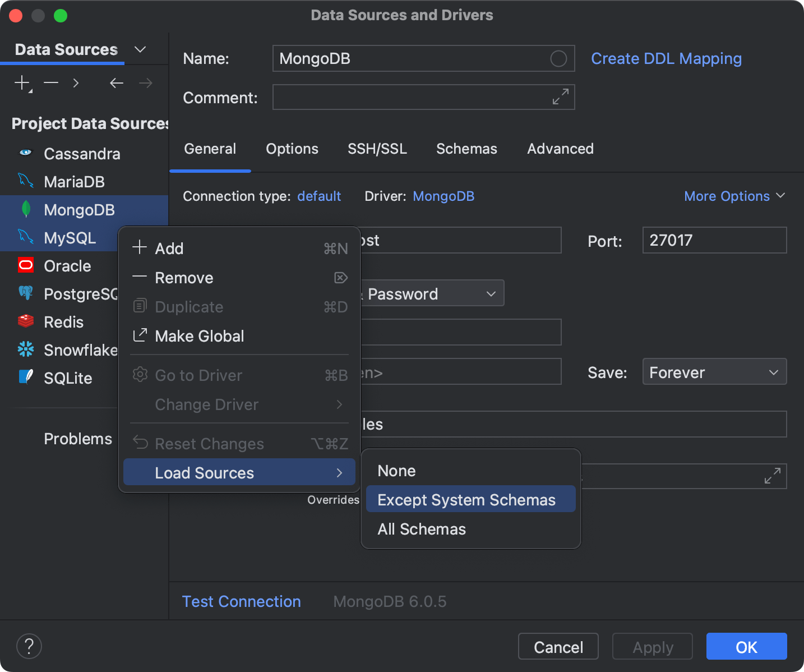Click the add data source plus icon

click(x=22, y=83)
